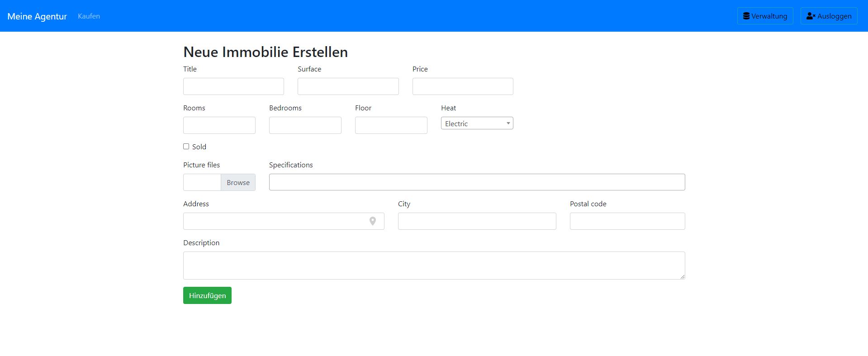Select the Specifications input box
The width and height of the screenshot is (868, 356).
477,182
